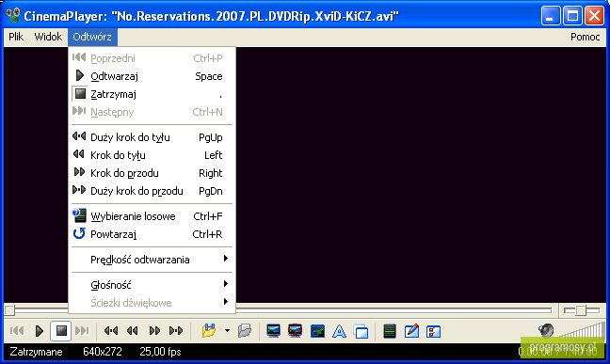Screen dimensions: 610x364
Task: Click the Stop button in the bottom toolbar
Action: pyautogui.click(x=61, y=331)
